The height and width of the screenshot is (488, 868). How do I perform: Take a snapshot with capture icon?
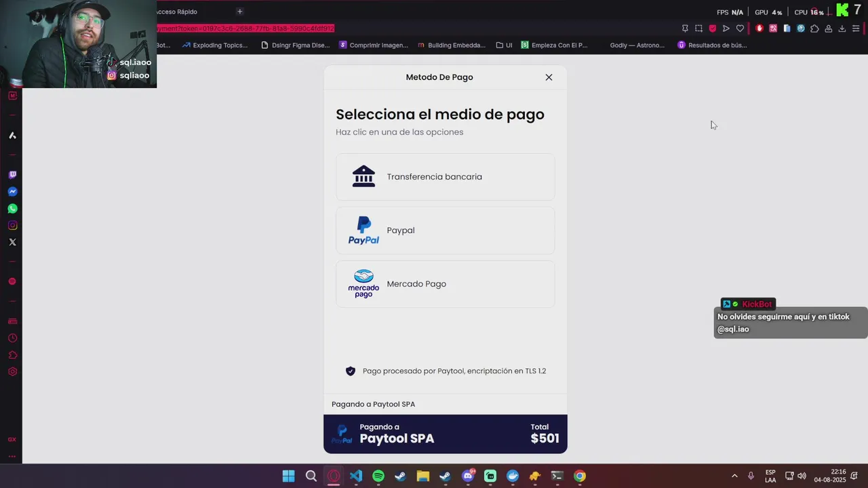pyautogui.click(x=698, y=28)
